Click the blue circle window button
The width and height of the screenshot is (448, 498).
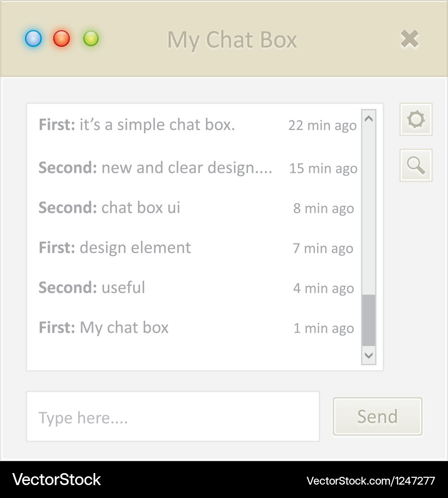(x=33, y=39)
